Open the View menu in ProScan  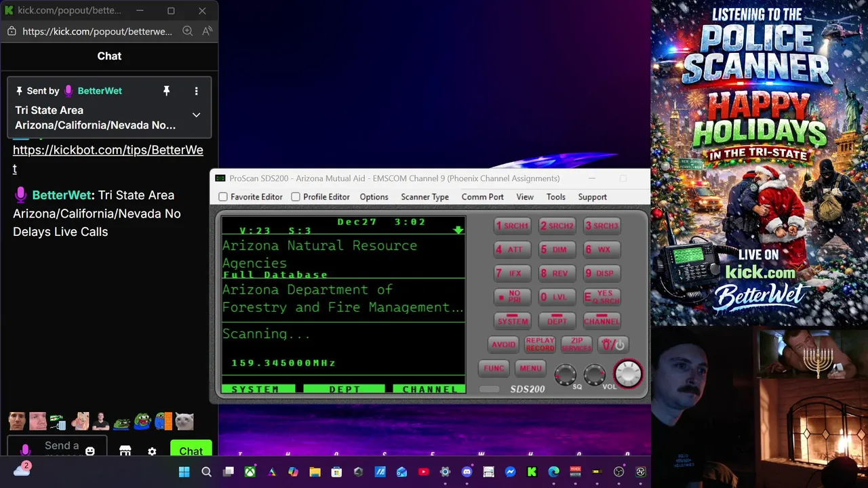tap(525, 197)
